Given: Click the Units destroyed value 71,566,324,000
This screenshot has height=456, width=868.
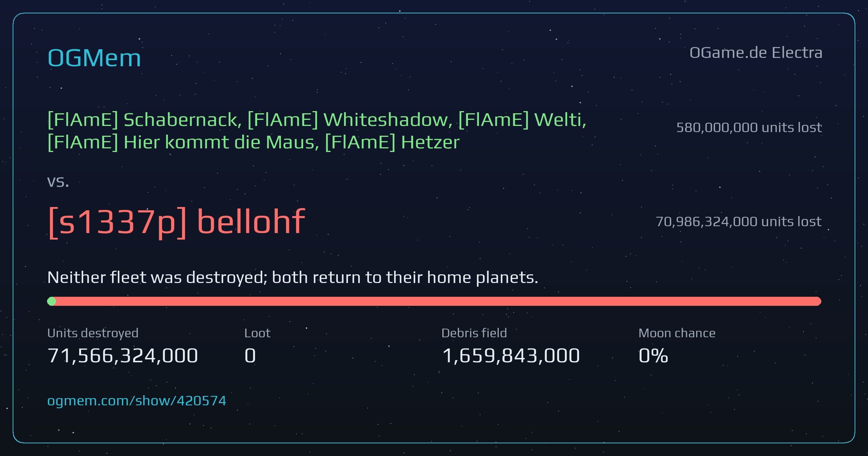Looking at the screenshot, I should (x=123, y=356).
